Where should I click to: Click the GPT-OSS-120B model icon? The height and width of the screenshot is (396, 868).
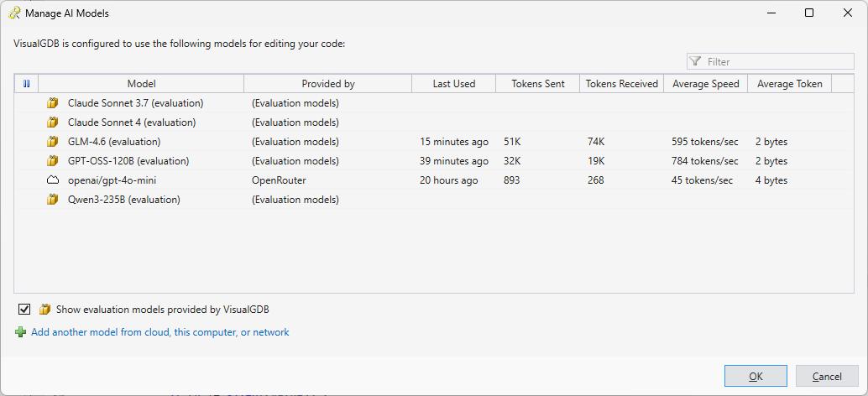53,161
